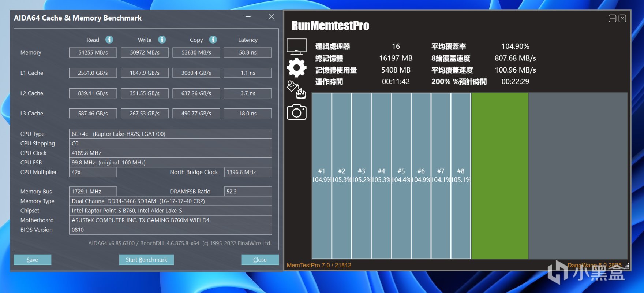
Task: Click the CPU Type field showing Raptor Lake
Action: [171, 134]
